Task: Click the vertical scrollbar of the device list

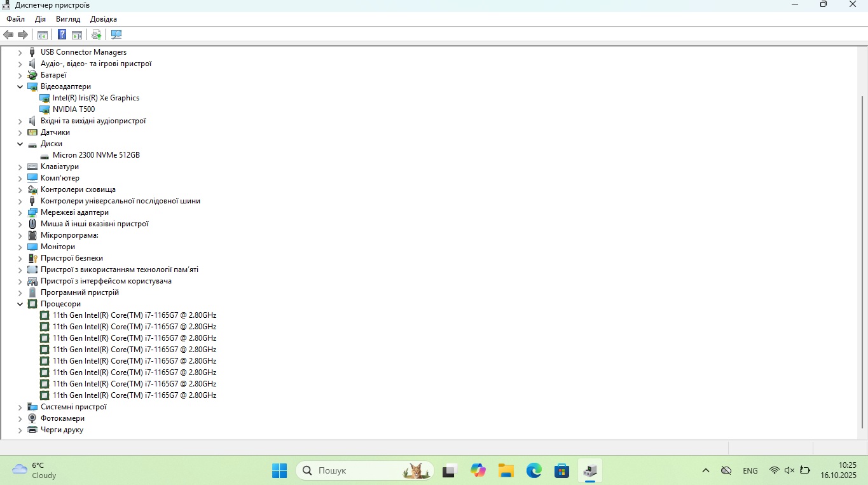Action: point(862,254)
